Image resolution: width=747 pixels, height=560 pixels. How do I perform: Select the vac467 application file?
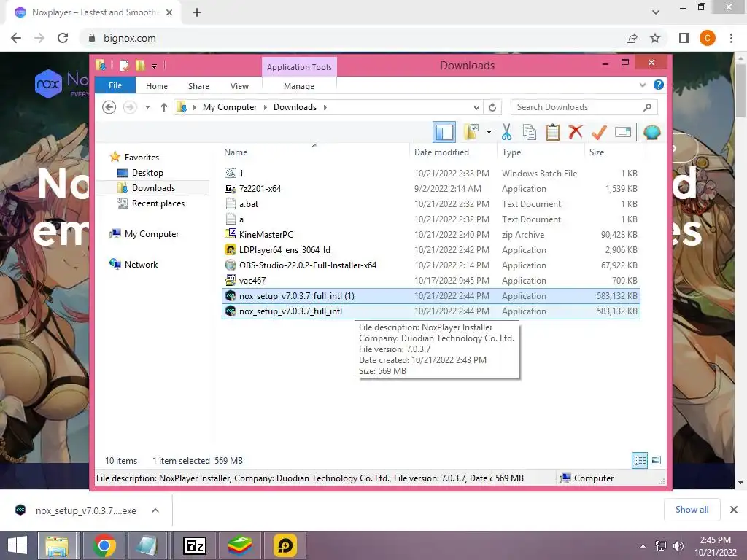coord(430,281)
